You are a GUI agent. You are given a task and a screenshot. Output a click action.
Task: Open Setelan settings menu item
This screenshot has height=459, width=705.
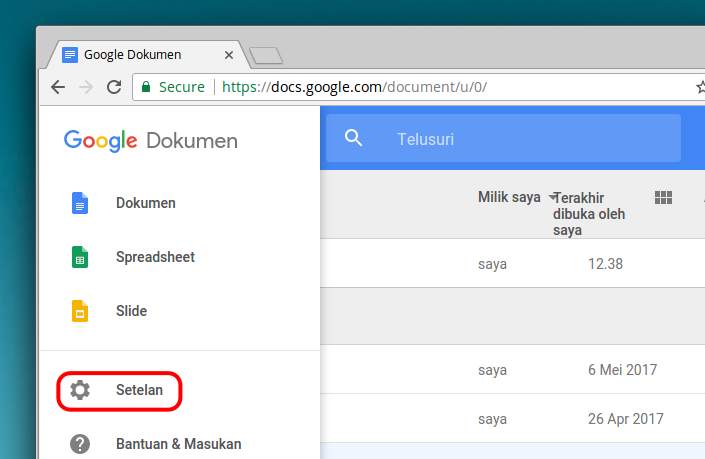[x=180, y=390]
